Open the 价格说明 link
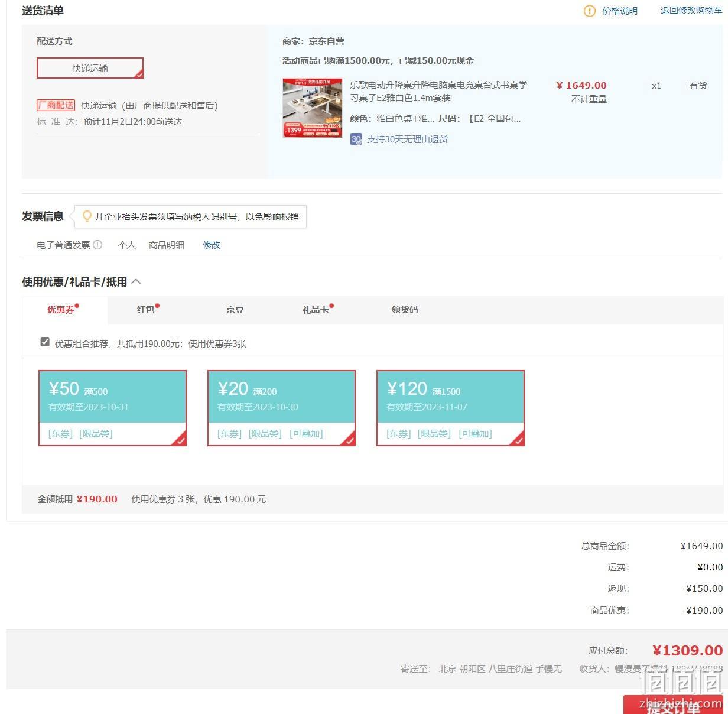Image resolution: width=728 pixels, height=714 pixels. (x=620, y=11)
